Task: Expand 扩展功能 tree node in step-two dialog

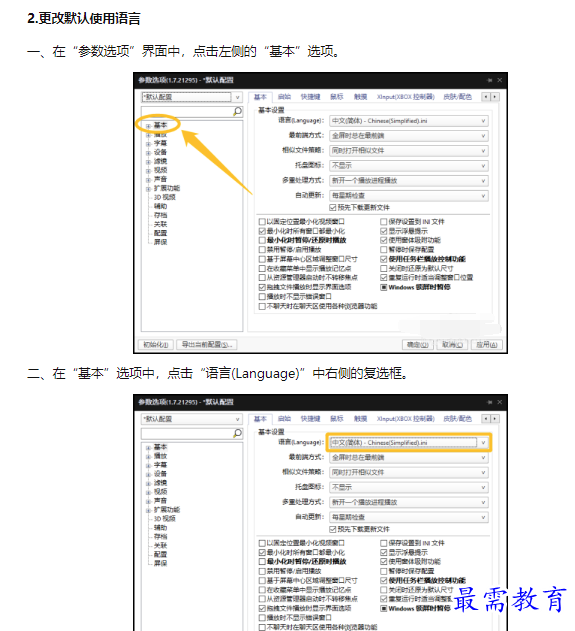Action: (148, 510)
